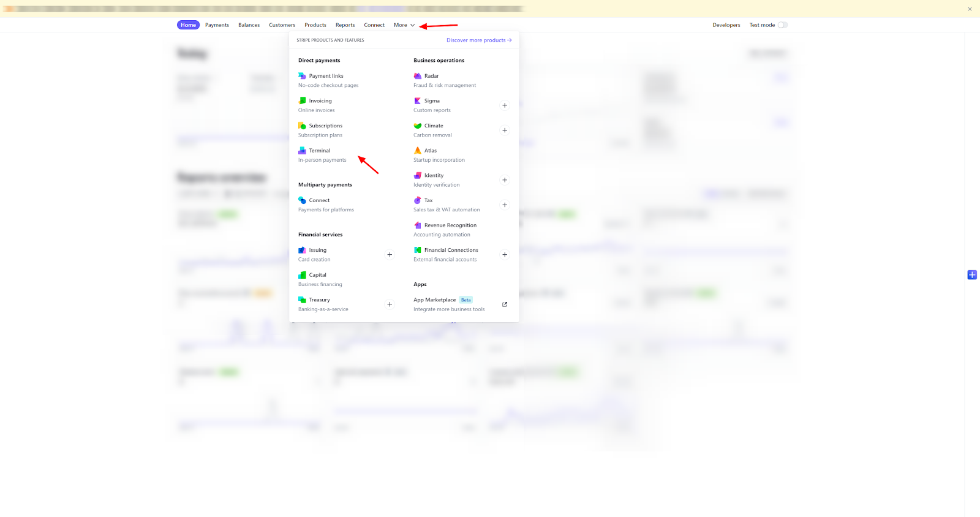The width and height of the screenshot is (980, 517).
Task: Click the Payment links product icon
Action: [x=302, y=76]
